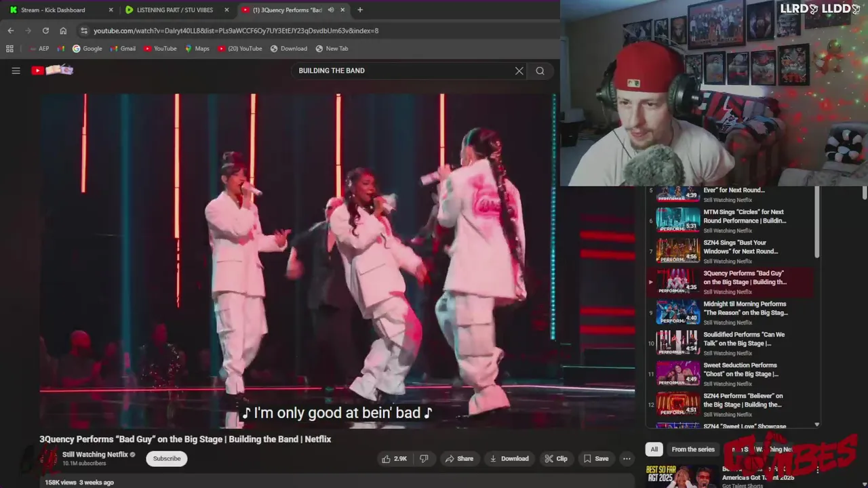Select the All filter chip
This screenshot has width=868, height=488.
654,449
